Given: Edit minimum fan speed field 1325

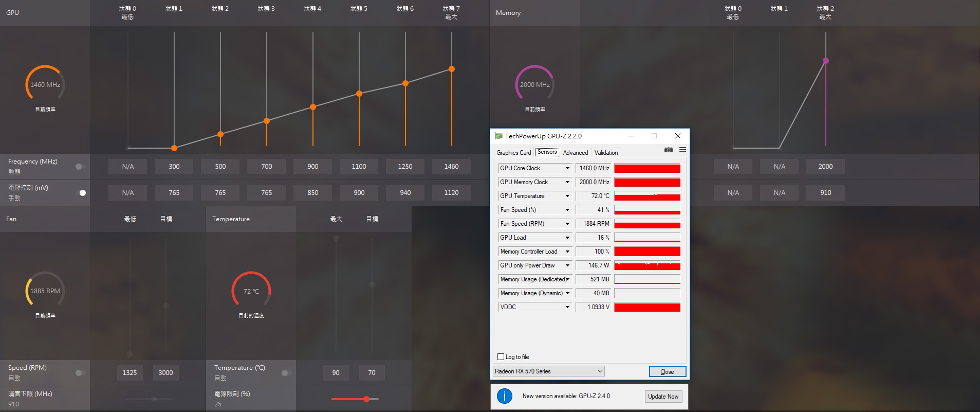Looking at the screenshot, I should click(x=130, y=373).
